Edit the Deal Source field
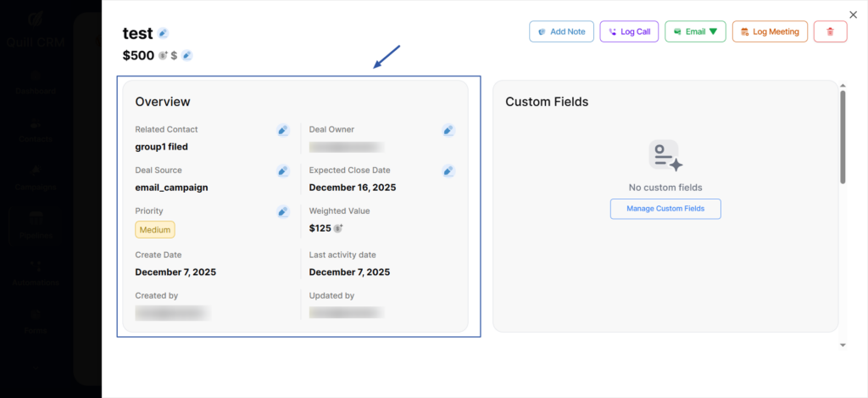868x398 pixels. point(283,171)
